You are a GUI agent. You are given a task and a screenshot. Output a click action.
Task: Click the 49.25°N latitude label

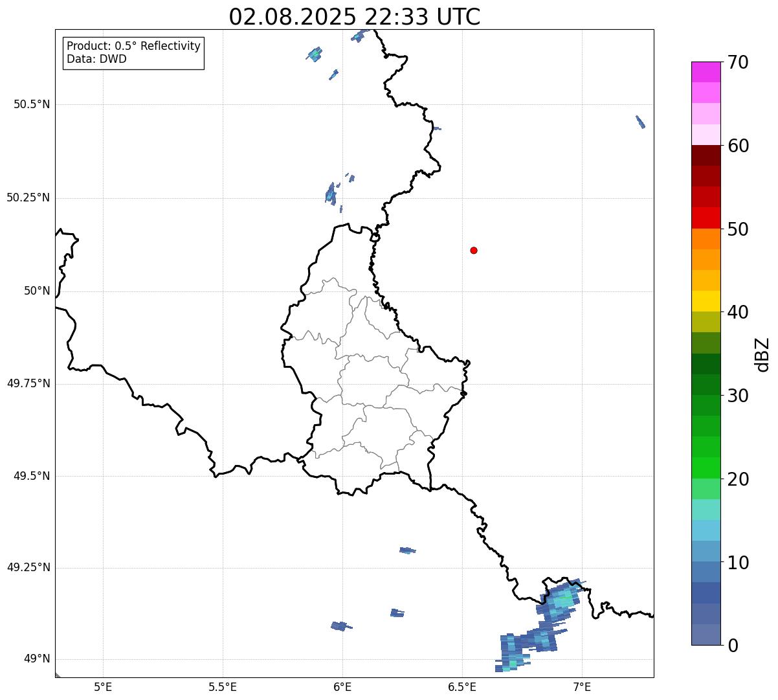28,567
